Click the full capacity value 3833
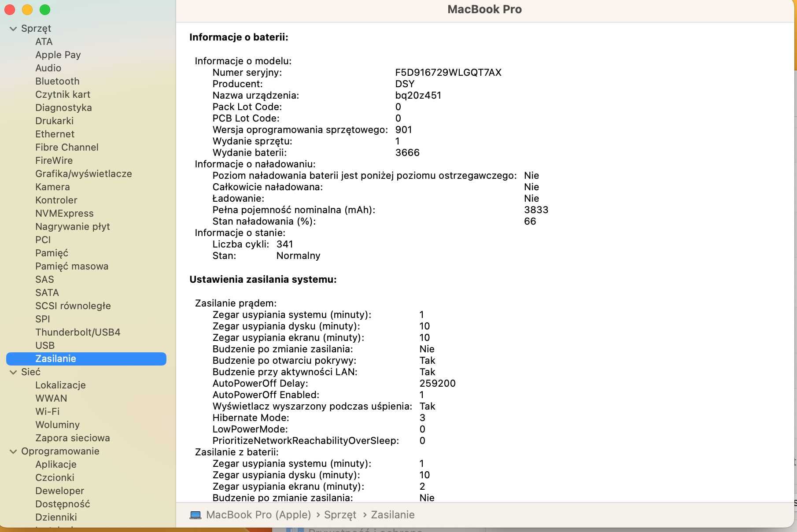The image size is (797, 532). [x=536, y=210]
